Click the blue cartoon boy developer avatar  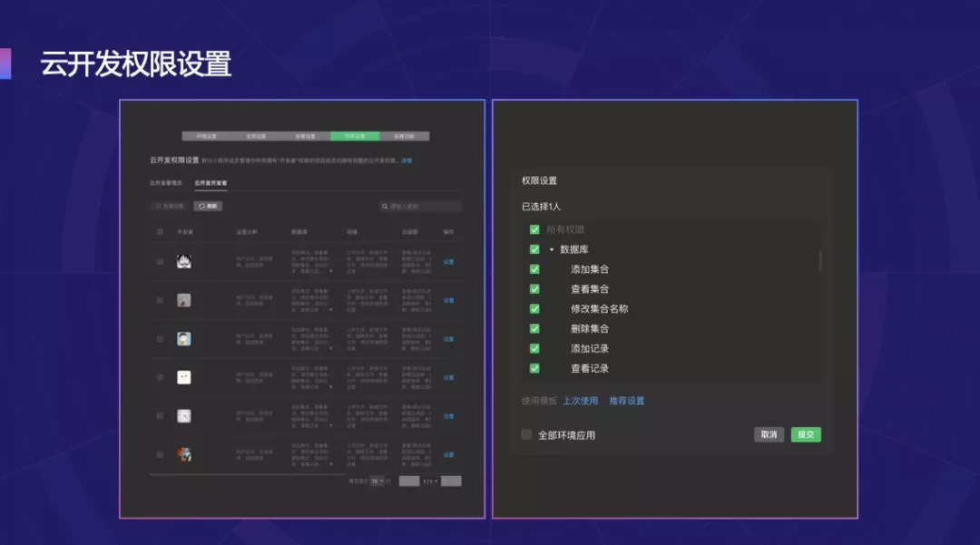tap(183, 339)
